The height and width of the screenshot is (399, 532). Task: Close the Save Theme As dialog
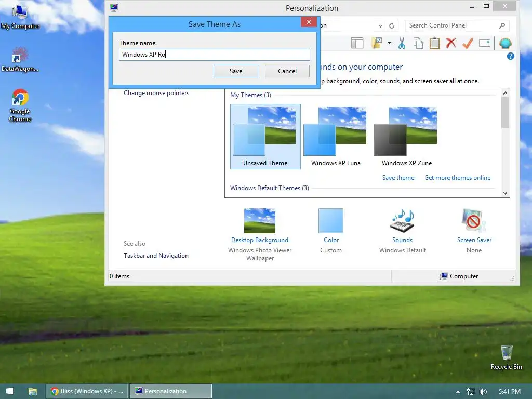(x=309, y=22)
